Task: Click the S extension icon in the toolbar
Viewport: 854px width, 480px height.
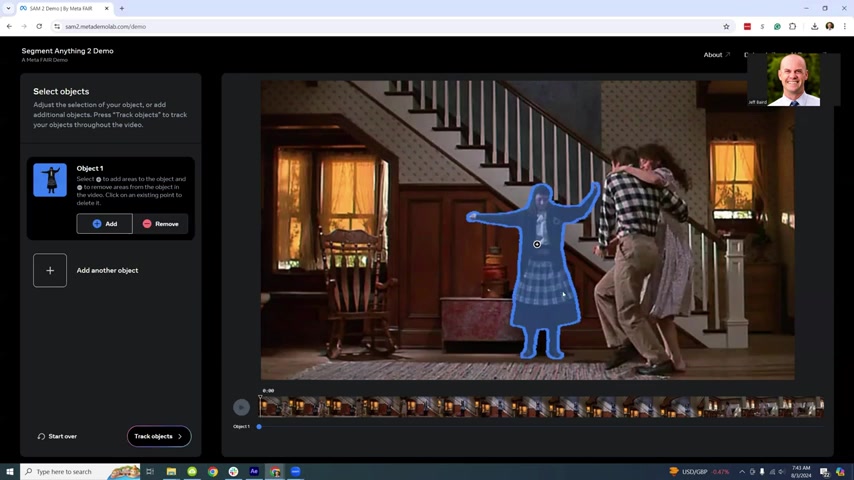Action: pyautogui.click(x=762, y=26)
